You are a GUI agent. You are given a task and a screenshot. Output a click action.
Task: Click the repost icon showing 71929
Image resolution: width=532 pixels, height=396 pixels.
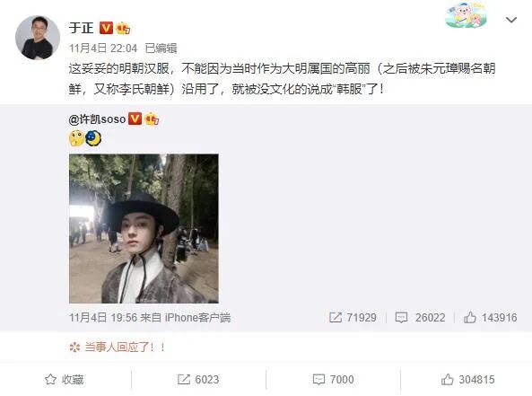(336, 317)
